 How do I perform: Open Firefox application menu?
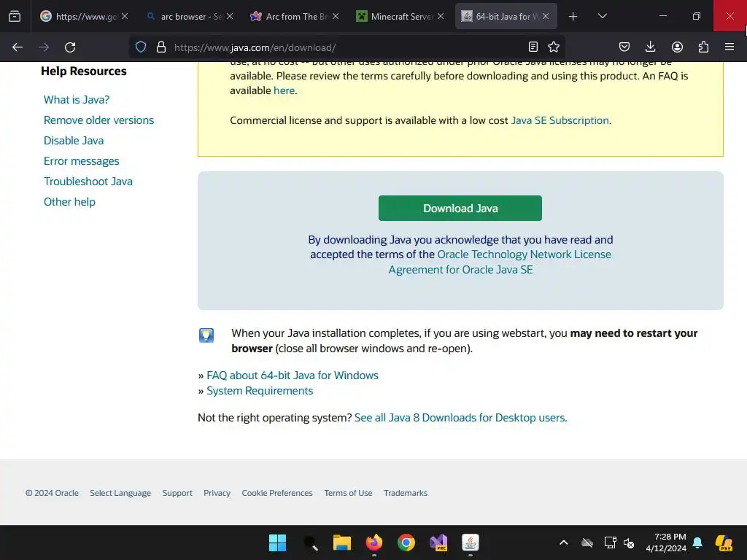729,47
